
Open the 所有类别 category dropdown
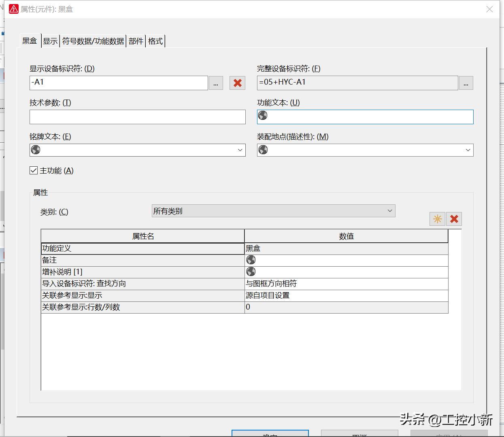[389, 210]
